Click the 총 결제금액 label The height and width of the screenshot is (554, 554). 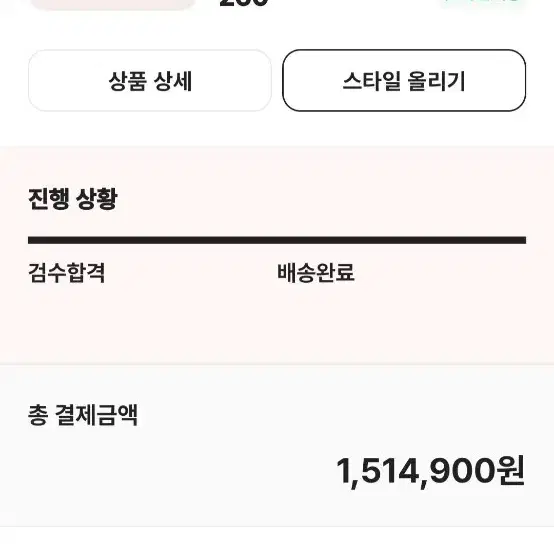pos(83,415)
